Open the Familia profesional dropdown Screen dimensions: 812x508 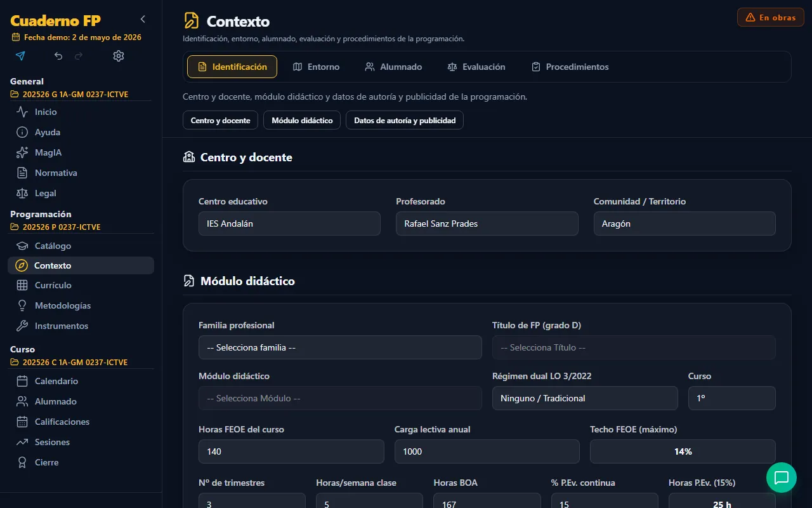click(340, 347)
